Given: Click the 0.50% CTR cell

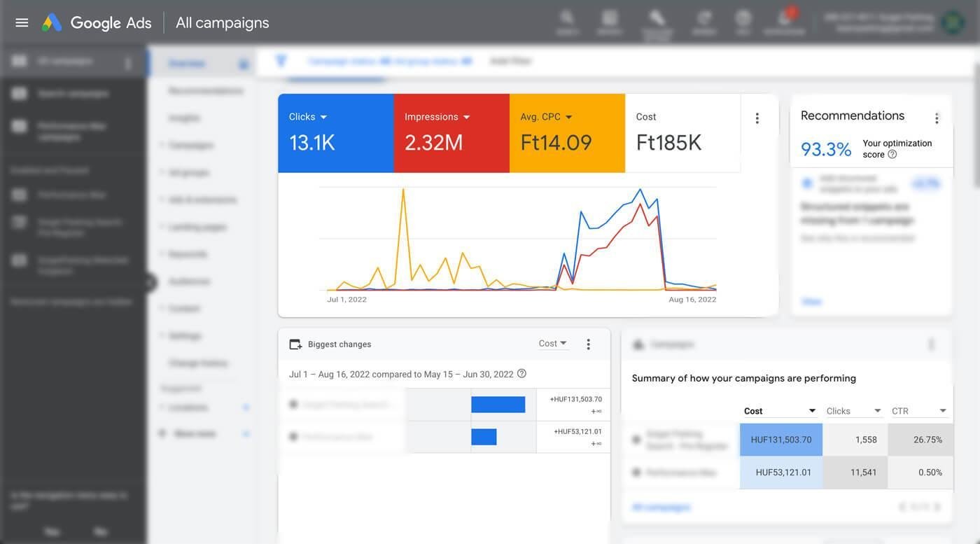Looking at the screenshot, I should (920, 473).
